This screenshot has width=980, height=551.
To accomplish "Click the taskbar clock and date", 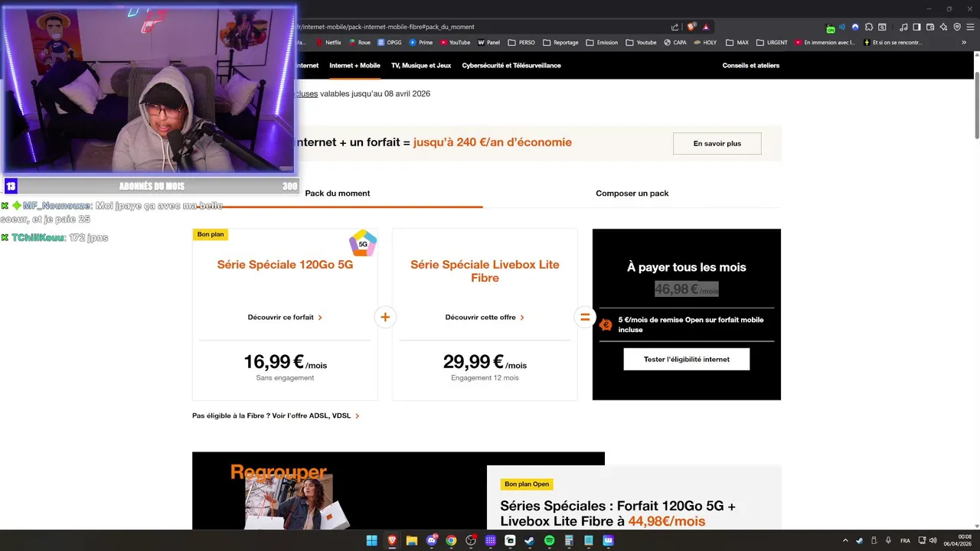I will click(x=958, y=540).
